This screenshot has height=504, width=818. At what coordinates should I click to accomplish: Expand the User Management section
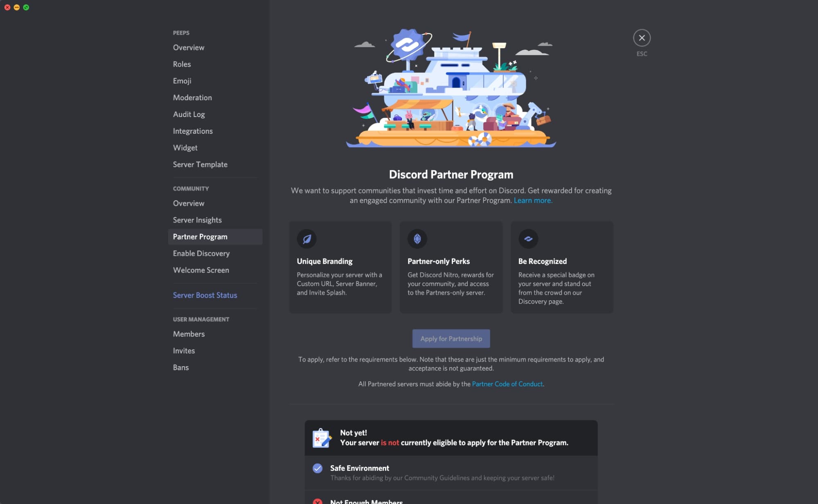(201, 319)
